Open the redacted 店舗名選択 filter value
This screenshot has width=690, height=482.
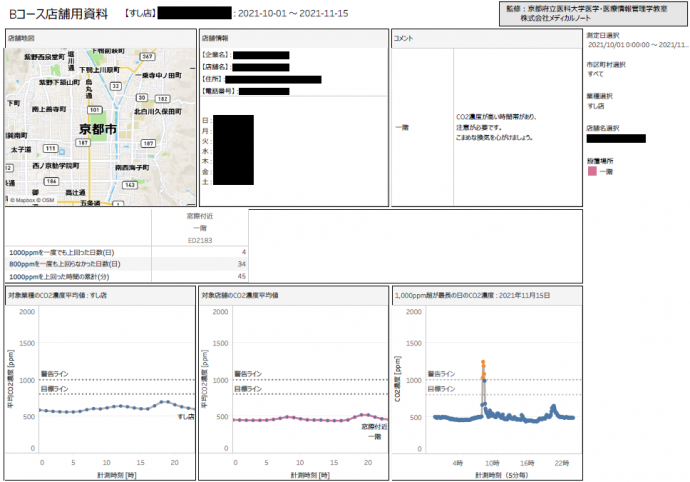(x=616, y=139)
